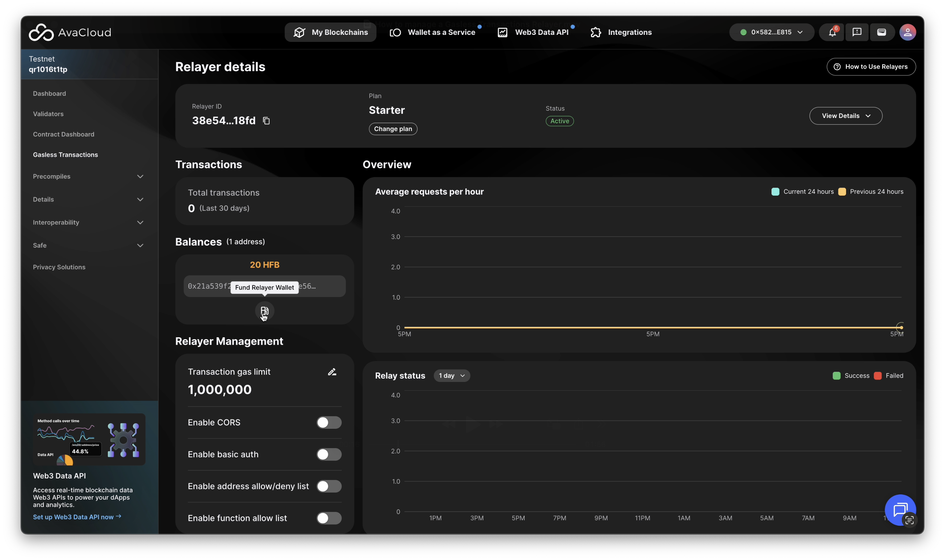
Task: Edit the transaction gas limit with the pencil icon
Action: coord(332,372)
